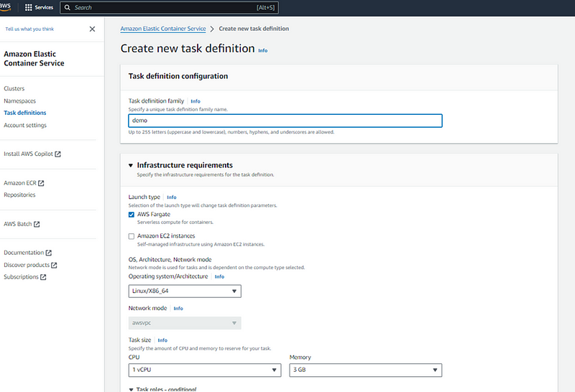Click the AWS logo in header
575x392 pixels.
pos(5,7)
